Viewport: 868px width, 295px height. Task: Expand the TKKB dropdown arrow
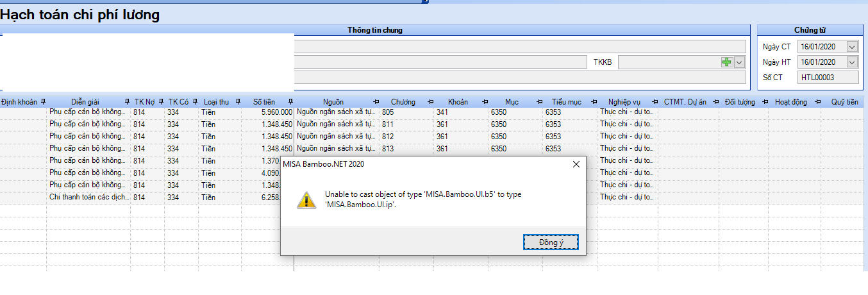pos(739,62)
